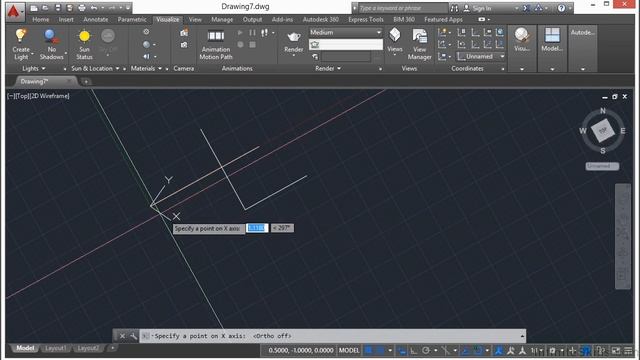Click the binoculars search icon
The image size is (640, 360).
pos(454,8)
